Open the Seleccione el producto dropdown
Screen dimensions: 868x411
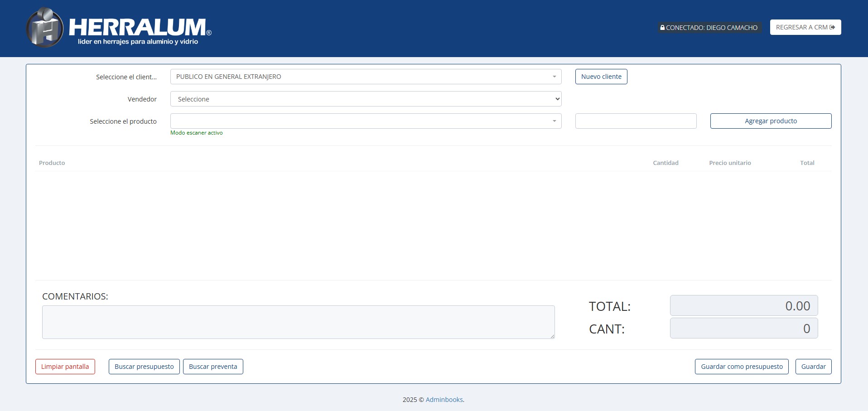[x=366, y=121]
